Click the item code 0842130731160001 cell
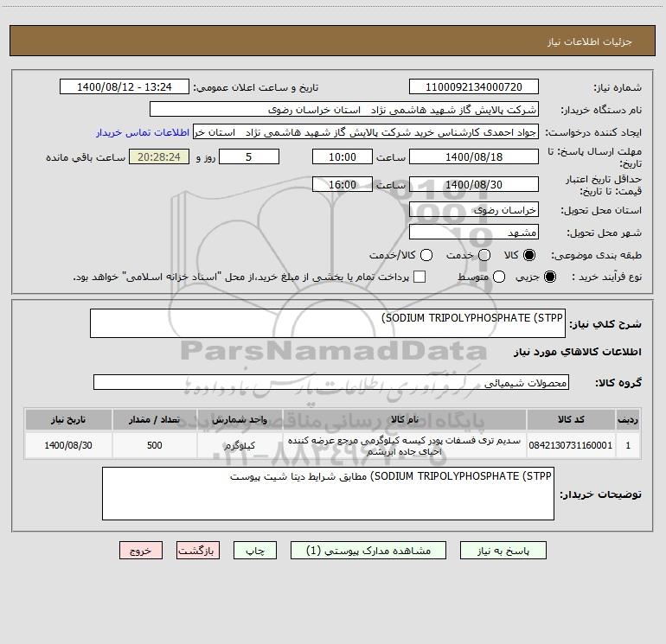 (571, 445)
